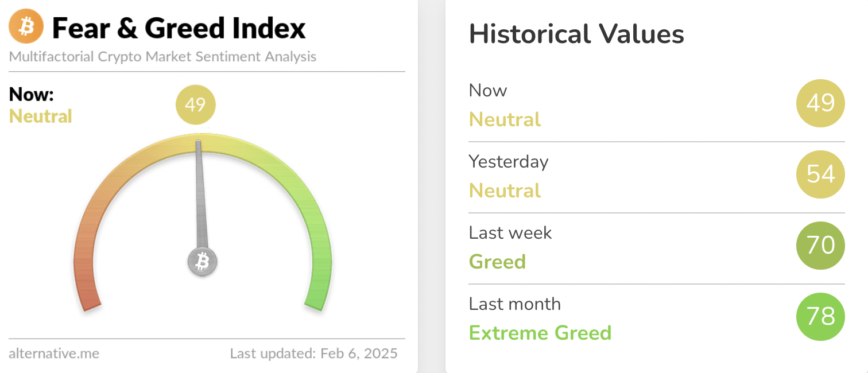Click the 49 circle in the Now row

[820, 103]
